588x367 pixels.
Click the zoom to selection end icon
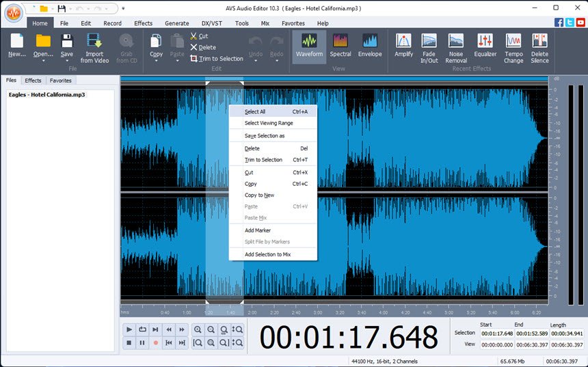coord(224,342)
